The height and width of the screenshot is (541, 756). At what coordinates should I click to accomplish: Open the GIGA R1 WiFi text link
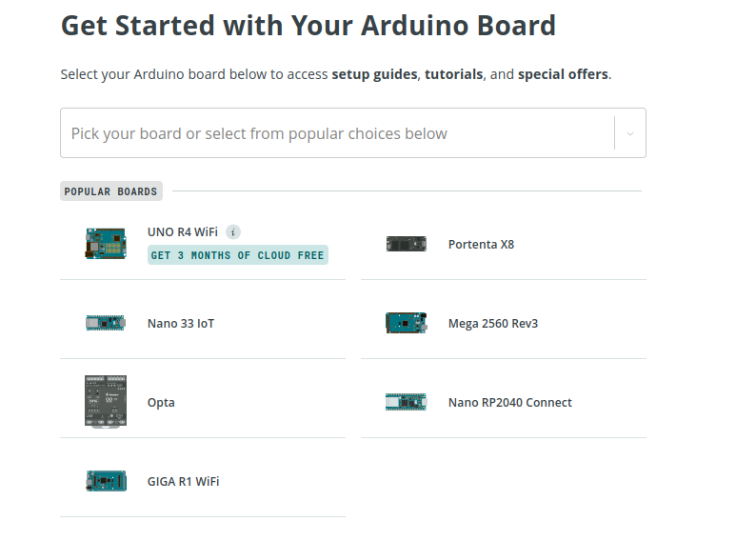click(183, 482)
